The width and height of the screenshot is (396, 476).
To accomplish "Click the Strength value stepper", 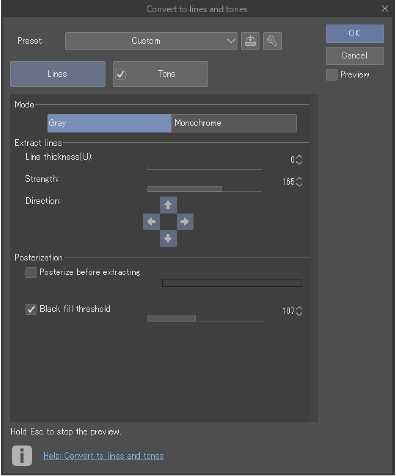I will [x=299, y=182].
